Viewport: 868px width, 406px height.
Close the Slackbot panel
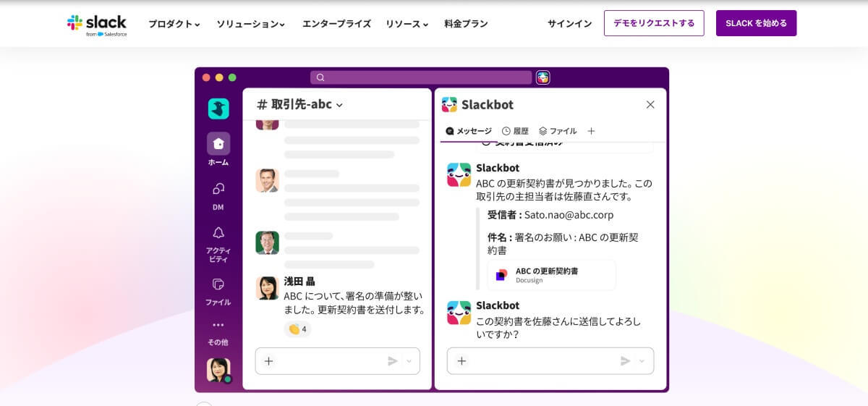(x=650, y=104)
